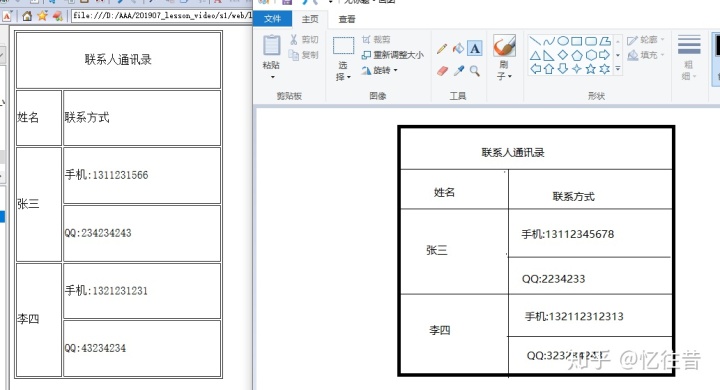Open the 旋转 rotate dropdown
Viewport: 720px width, 390px height.
coord(380,70)
